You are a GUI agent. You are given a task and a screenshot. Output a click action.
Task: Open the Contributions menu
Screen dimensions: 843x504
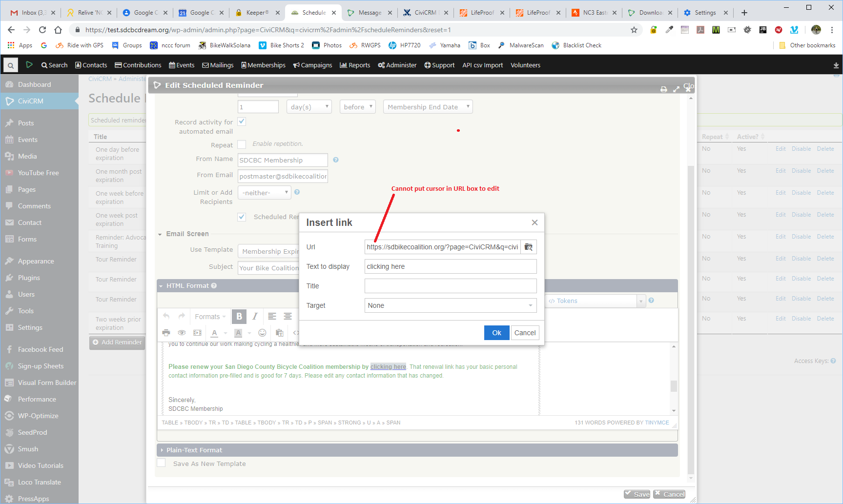(138, 65)
